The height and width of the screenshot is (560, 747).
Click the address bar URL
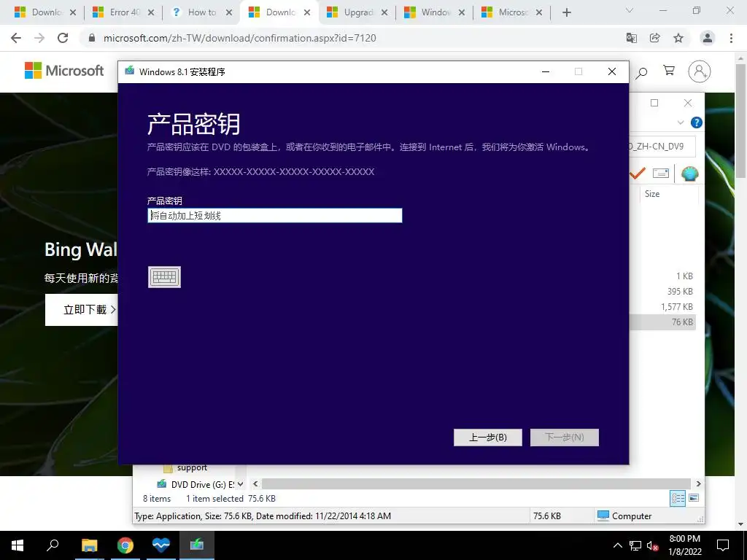pos(239,38)
